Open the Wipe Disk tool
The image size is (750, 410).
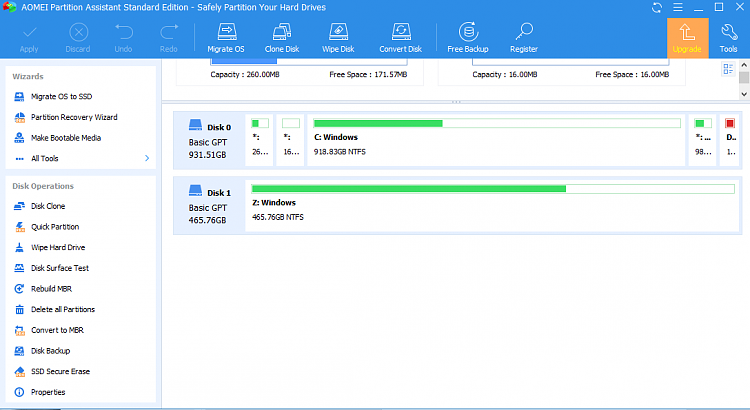click(x=338, y=38)
